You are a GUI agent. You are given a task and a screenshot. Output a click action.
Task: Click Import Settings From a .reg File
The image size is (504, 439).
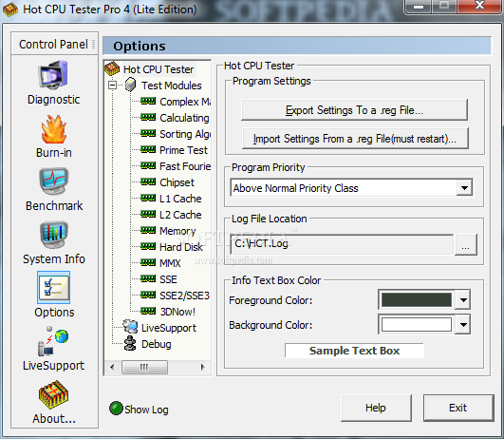tap(355, 139)
